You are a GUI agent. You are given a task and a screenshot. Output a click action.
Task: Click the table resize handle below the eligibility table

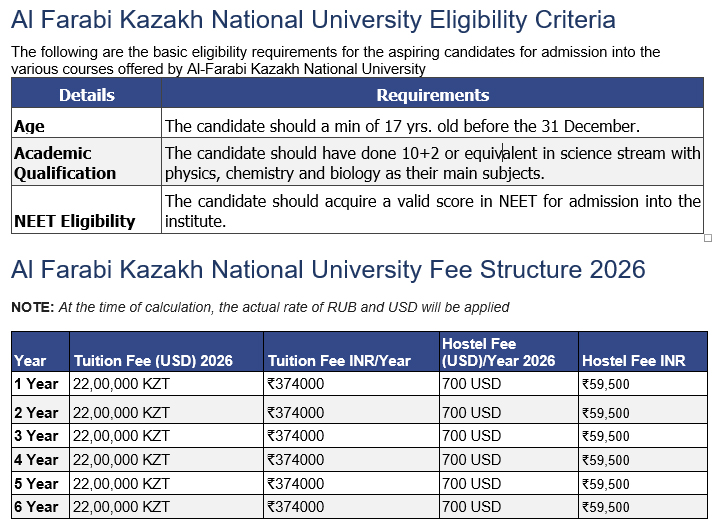pos(708,238)
